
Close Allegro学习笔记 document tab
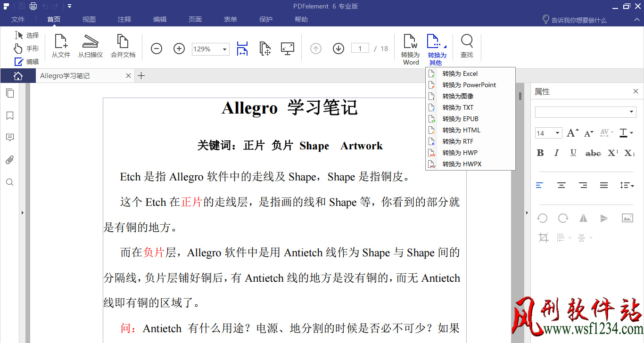pyautogui.click(x=128, y=76)
